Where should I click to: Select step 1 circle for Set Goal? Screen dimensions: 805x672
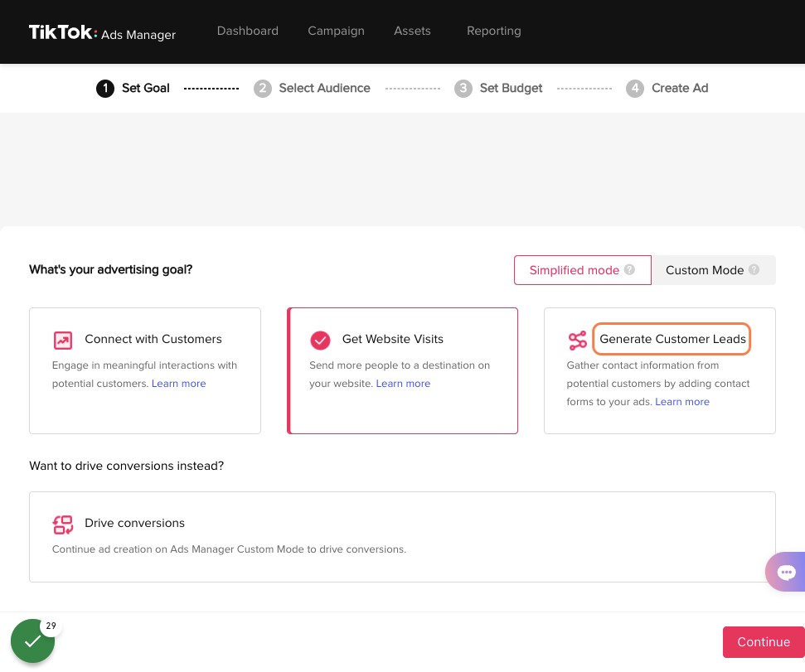[x=105, y=88]
